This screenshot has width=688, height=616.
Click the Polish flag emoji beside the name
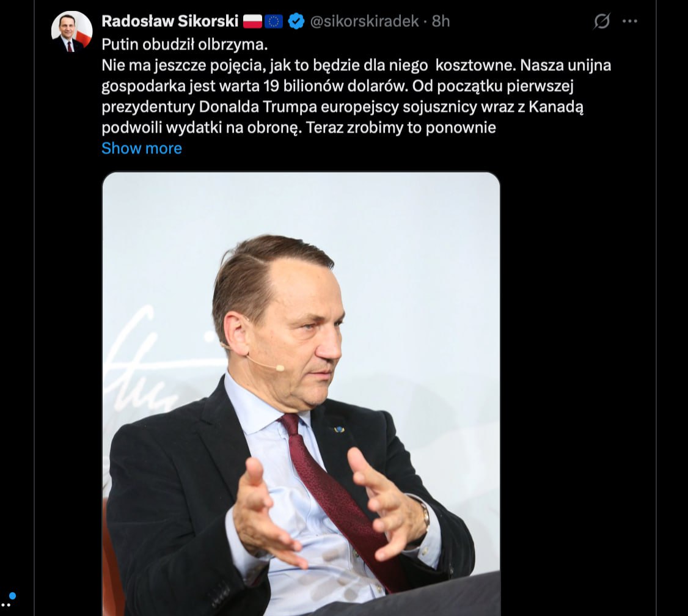[x=252, y=21]
